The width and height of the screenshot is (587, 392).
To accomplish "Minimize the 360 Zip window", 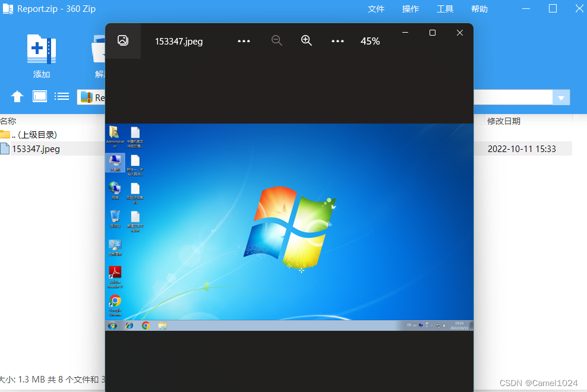I will click(x=526, y=8).
